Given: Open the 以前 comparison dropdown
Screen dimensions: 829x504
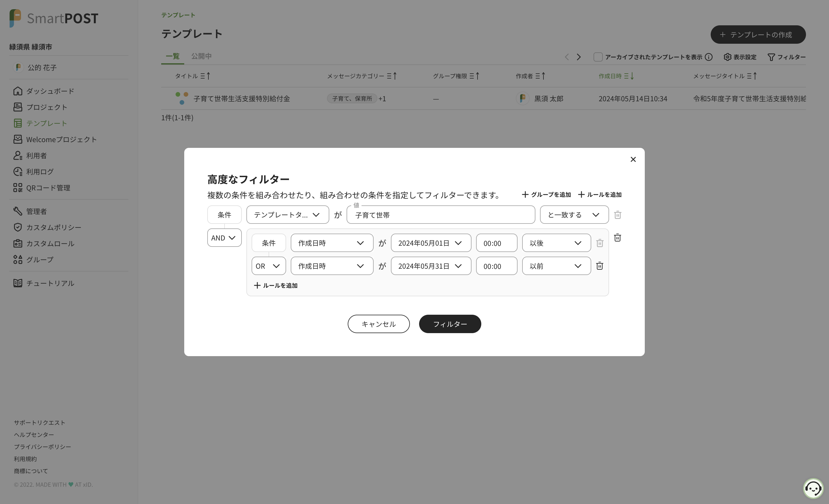Looking at the screenshot, I should pyautogui.click(x=556, y=266).
